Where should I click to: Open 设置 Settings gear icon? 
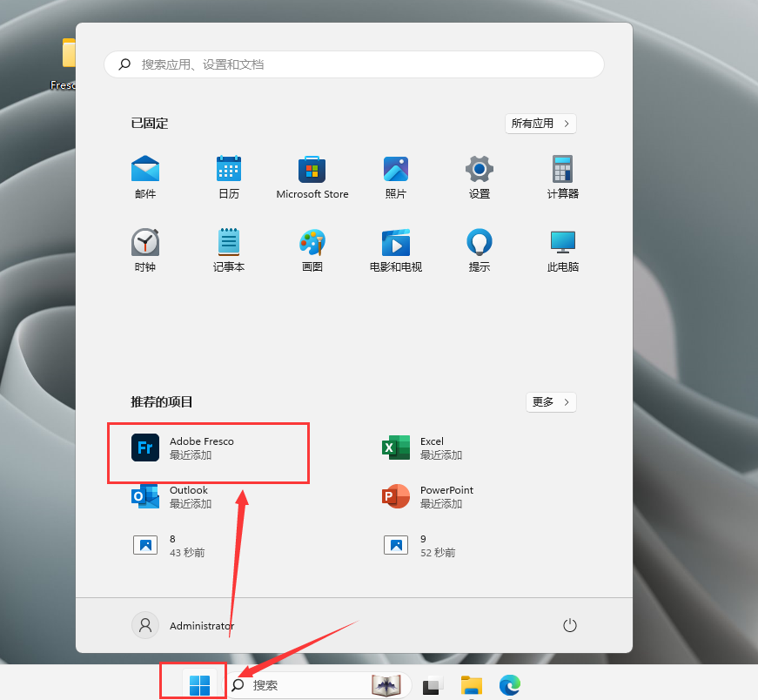tap(480, 177)
